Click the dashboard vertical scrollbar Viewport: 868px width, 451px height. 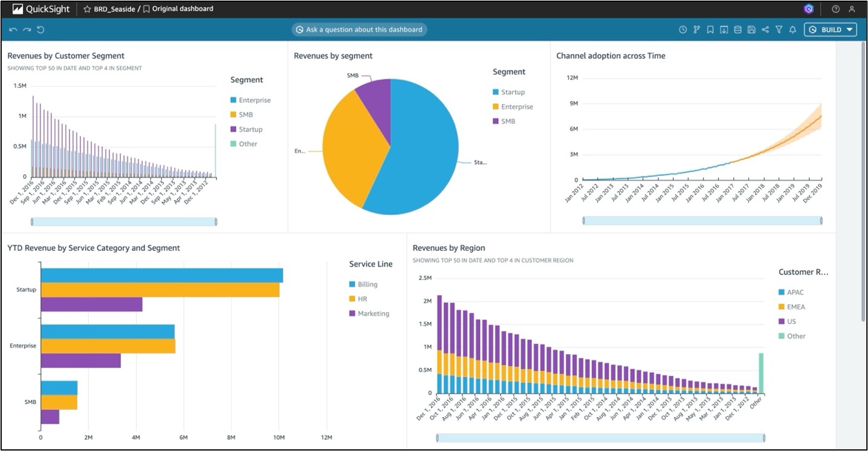(x=863, y=181)
